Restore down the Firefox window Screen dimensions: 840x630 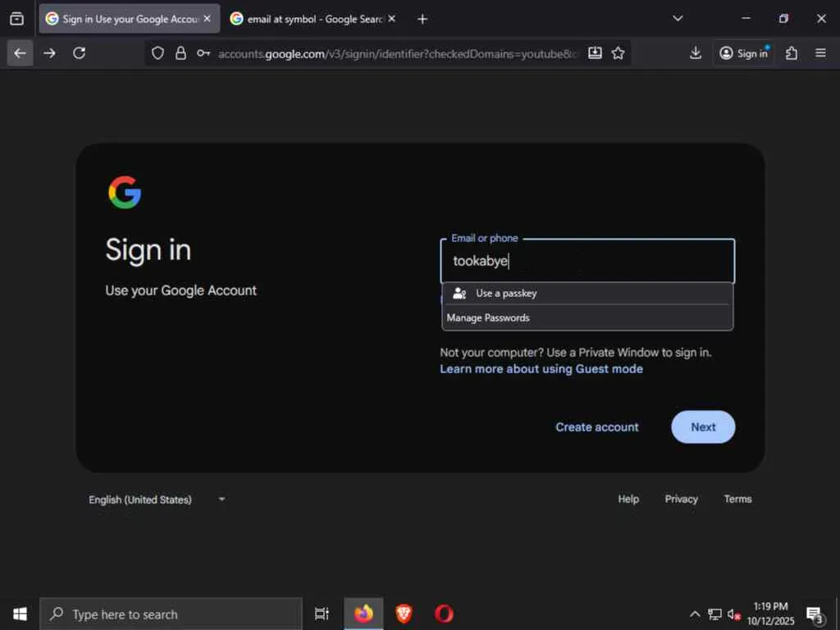point(783,19)
